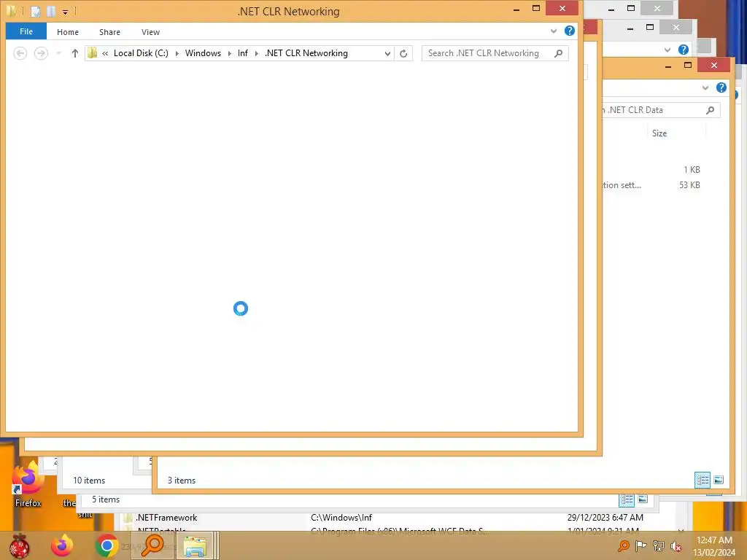Switch to Large icons view in 5 items window
747x560 pixels.
tap(643, 499)
